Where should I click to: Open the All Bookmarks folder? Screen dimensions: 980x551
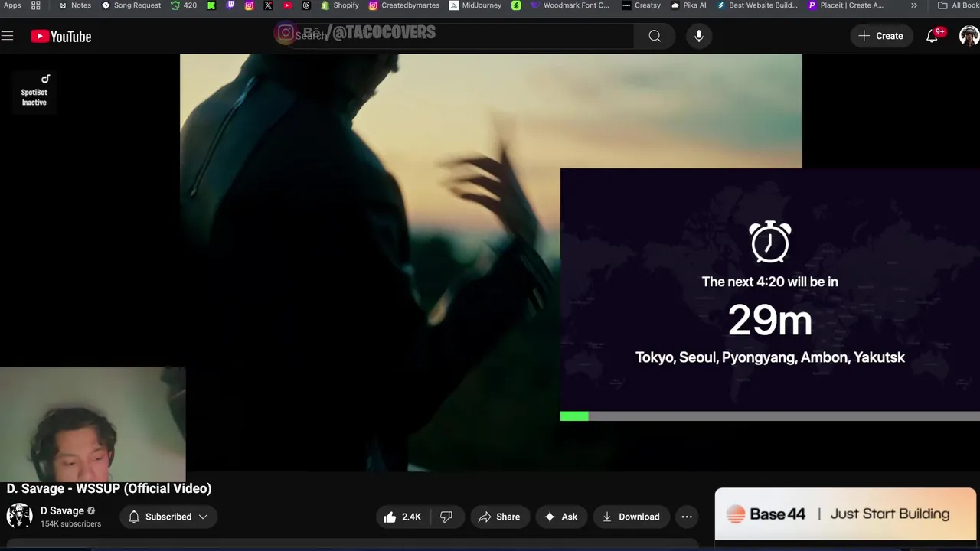tap(959, 5)
